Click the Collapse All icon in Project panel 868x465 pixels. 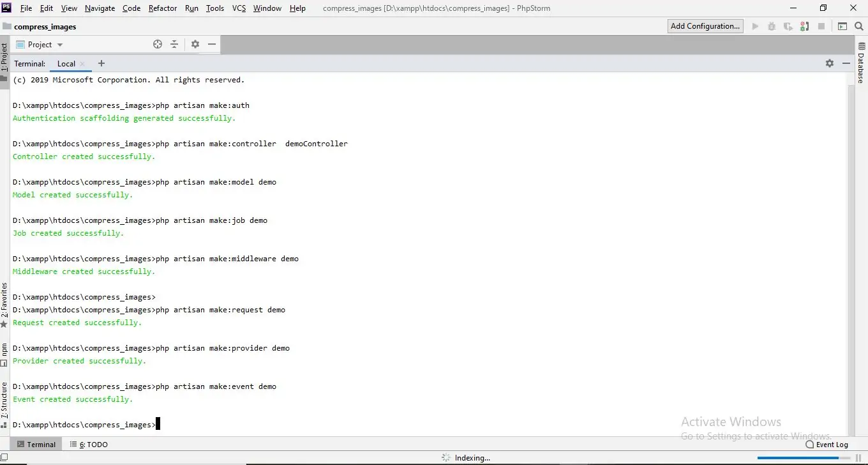pyautogui.click(x=174, y=44)
